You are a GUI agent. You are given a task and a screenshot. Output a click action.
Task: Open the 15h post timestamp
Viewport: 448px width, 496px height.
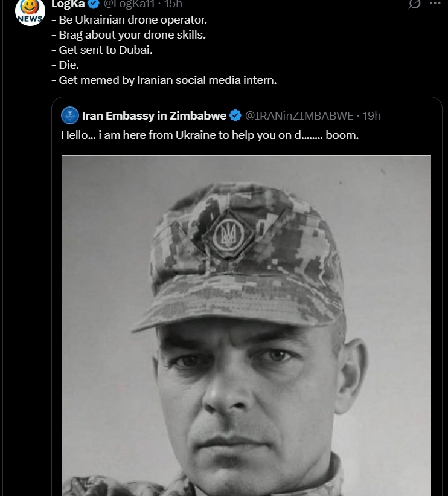173,4
